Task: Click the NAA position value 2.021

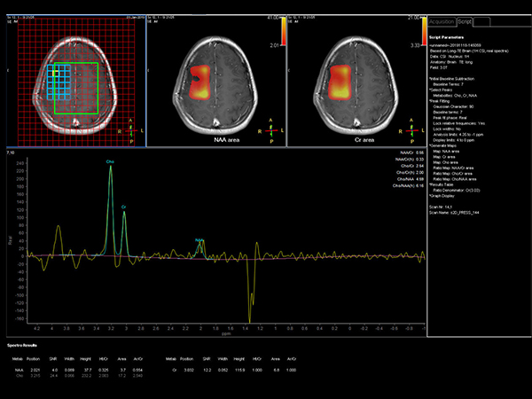Action: pyautogui.click(x=35, y=370)
